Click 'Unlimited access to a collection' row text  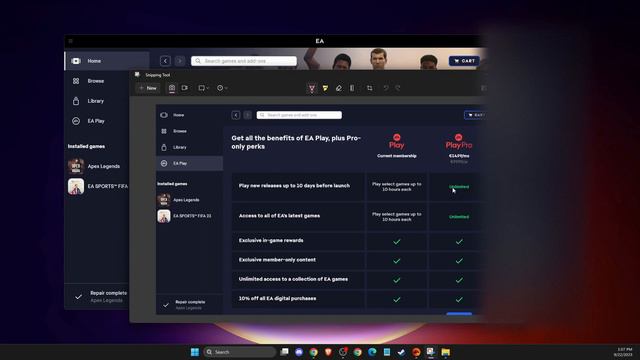tap(293, 279)
